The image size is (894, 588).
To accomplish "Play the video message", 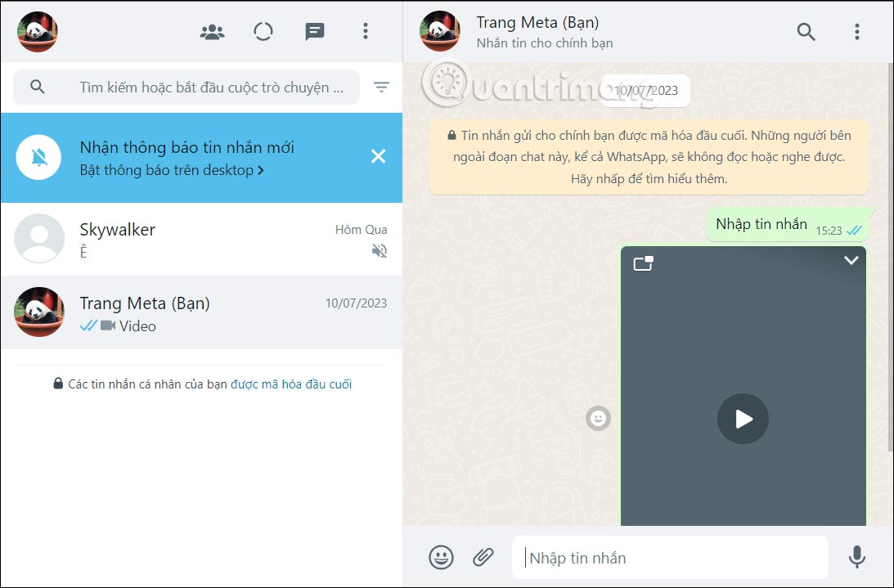I will (x=743, y=419).
